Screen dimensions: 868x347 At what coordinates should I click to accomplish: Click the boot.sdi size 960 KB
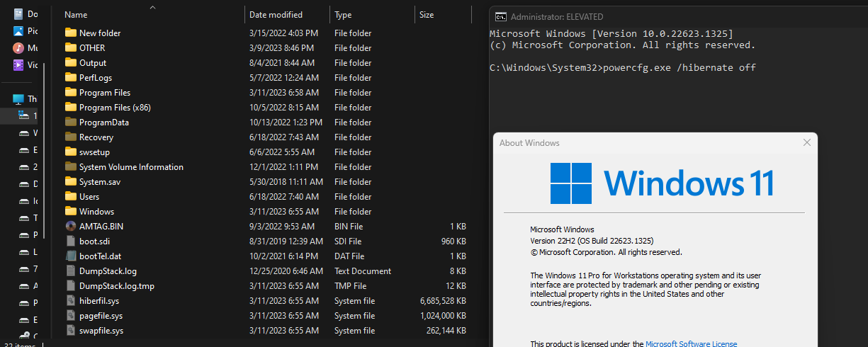point(453,241)
